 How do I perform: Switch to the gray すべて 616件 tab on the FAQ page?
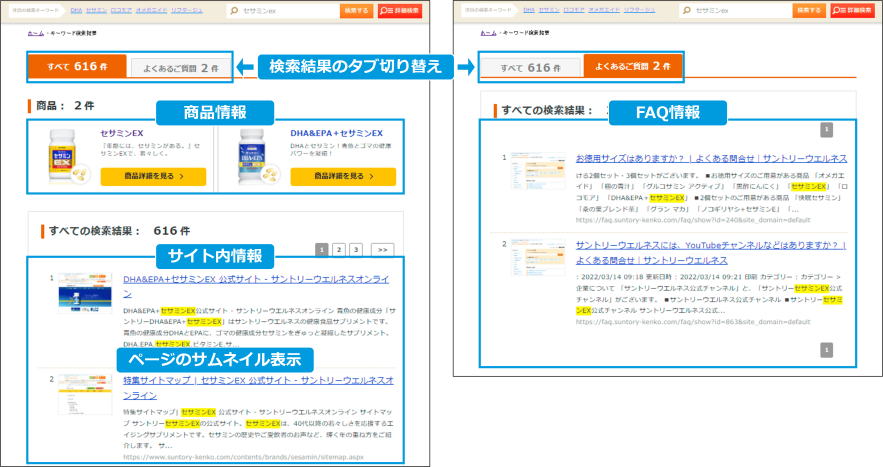530,68
